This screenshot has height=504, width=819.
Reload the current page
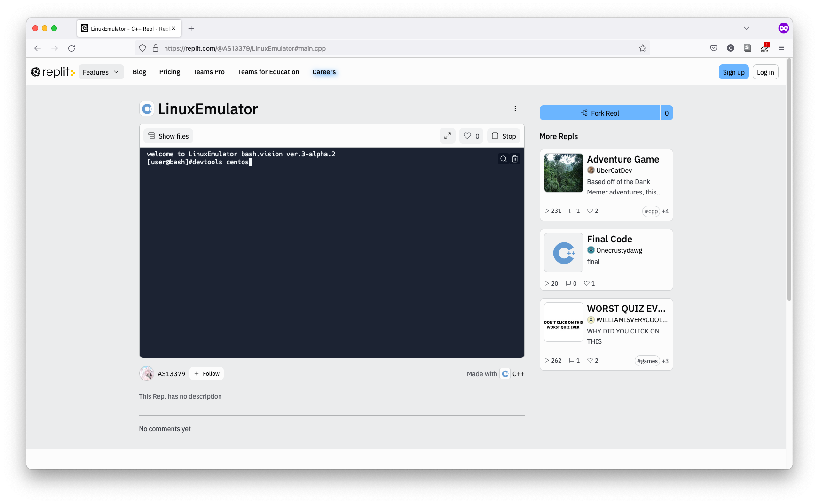coord(71,48)
